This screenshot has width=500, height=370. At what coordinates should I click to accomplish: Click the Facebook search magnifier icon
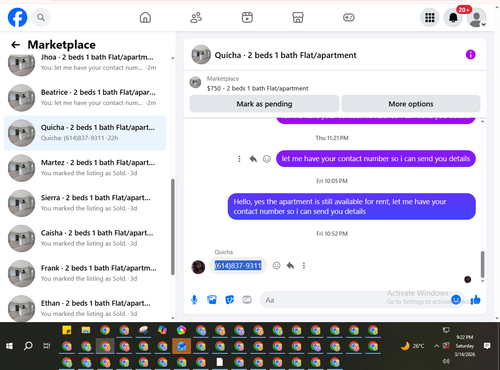click(41, 17)
